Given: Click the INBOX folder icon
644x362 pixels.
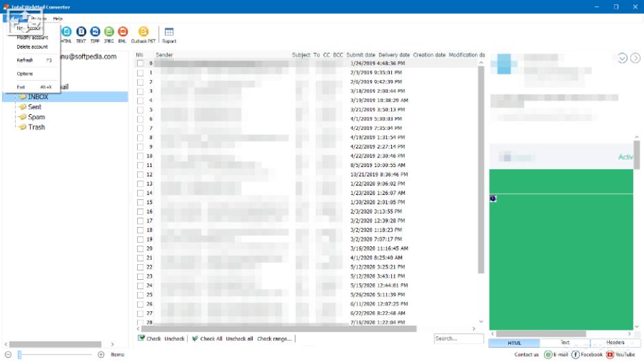Looking at the screenshot, I should coord(23,97).
